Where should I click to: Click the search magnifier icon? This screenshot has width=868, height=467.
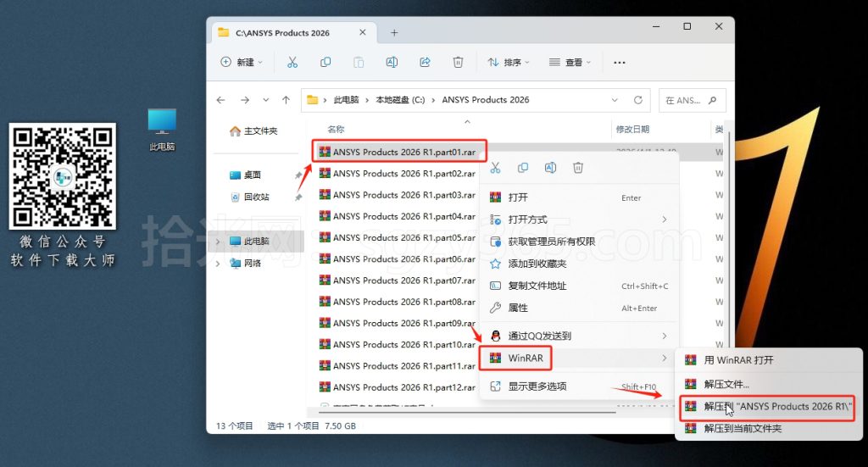point(712,100)
